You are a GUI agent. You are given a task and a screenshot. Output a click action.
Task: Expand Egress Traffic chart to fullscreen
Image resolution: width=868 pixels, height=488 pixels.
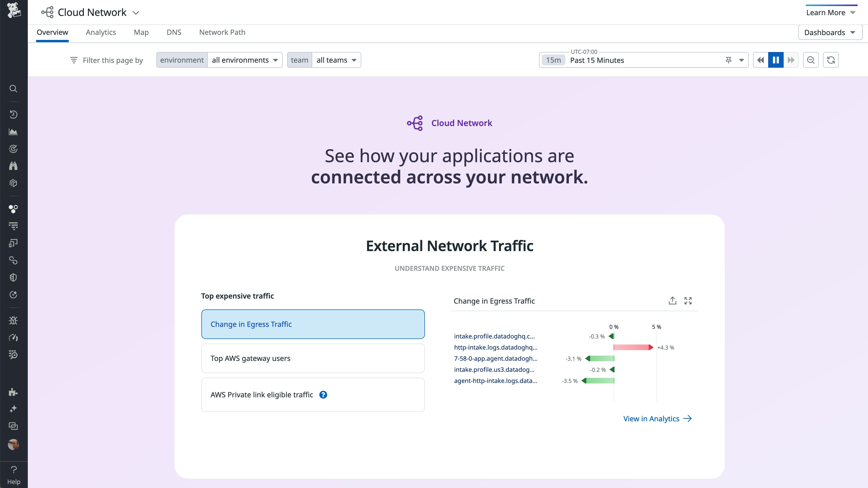688,301
